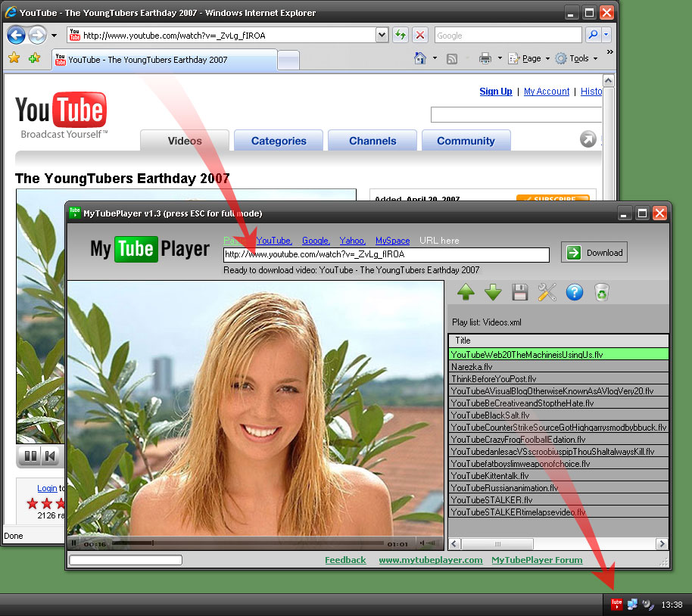The width and height of the screenshot is (692, 616).
Task: Pause the YouTube video in browser
Action: click(30, 456)
